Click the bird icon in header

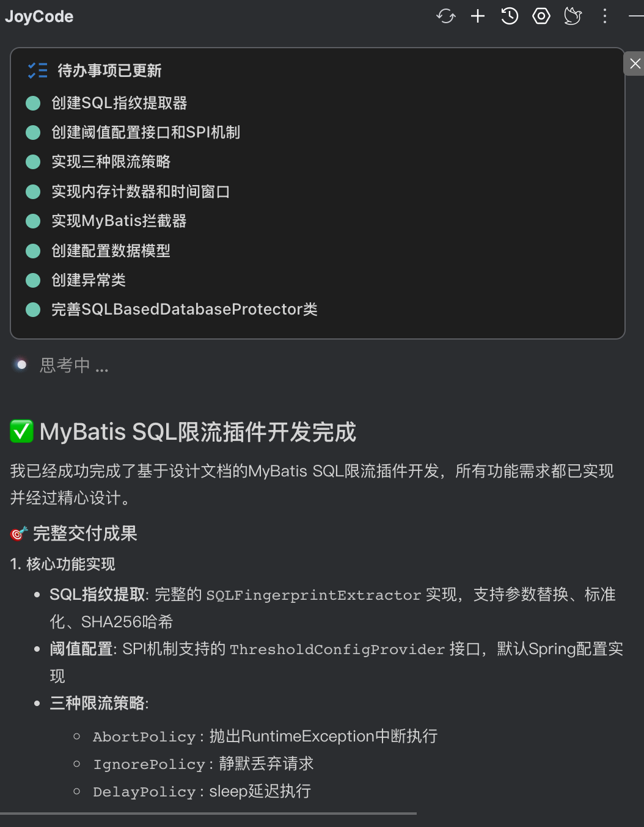pos(573,16)
